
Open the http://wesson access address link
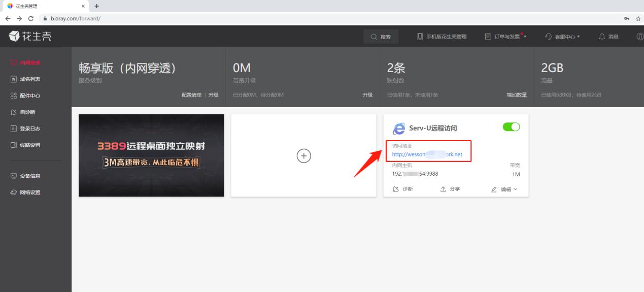pos(427,154)
